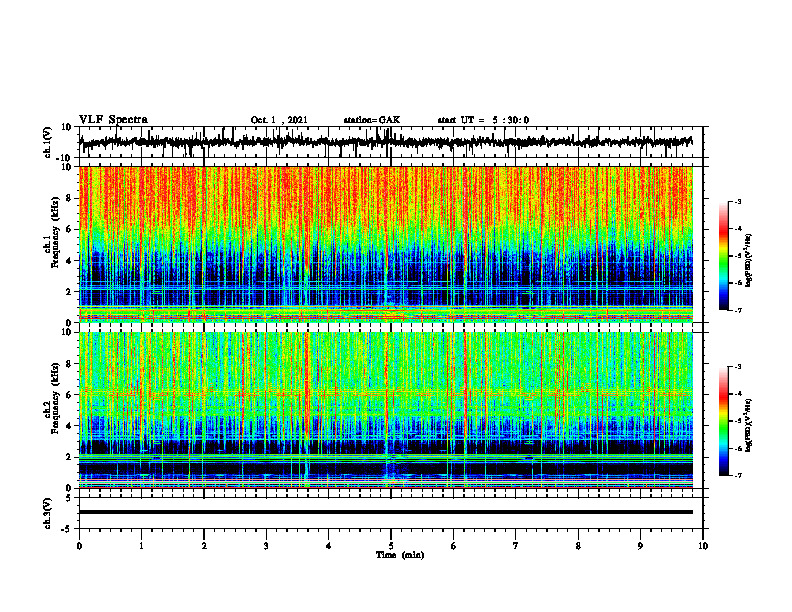Click the strong red burst in ch.2 spectrogram near 3.6 min

[x=307, y=386]
